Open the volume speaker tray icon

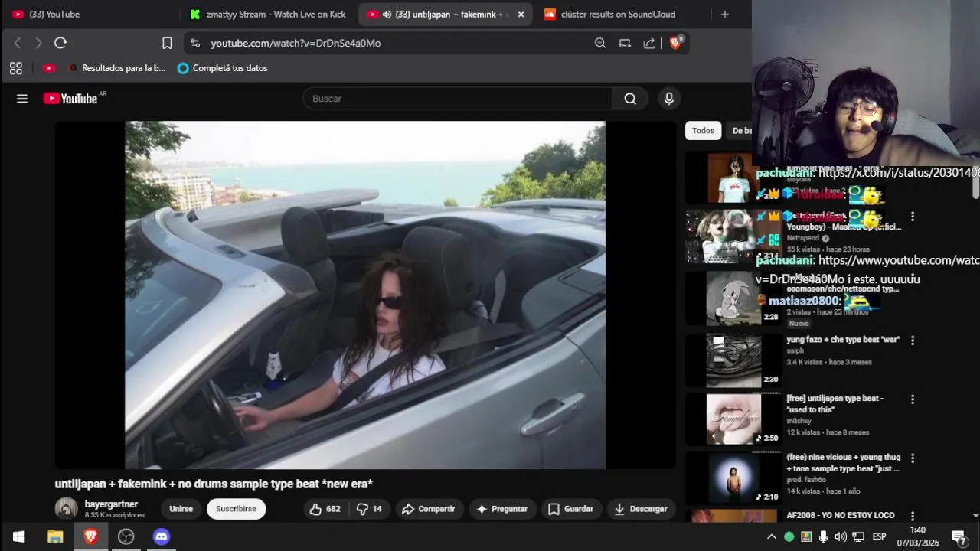pyautogui.click(x=841, y=536)
